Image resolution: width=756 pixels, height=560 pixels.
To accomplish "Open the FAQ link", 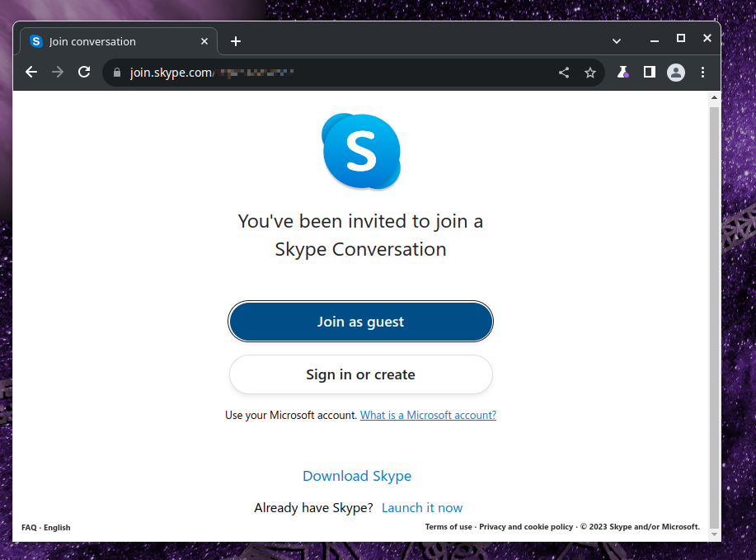I will point(29,528).
